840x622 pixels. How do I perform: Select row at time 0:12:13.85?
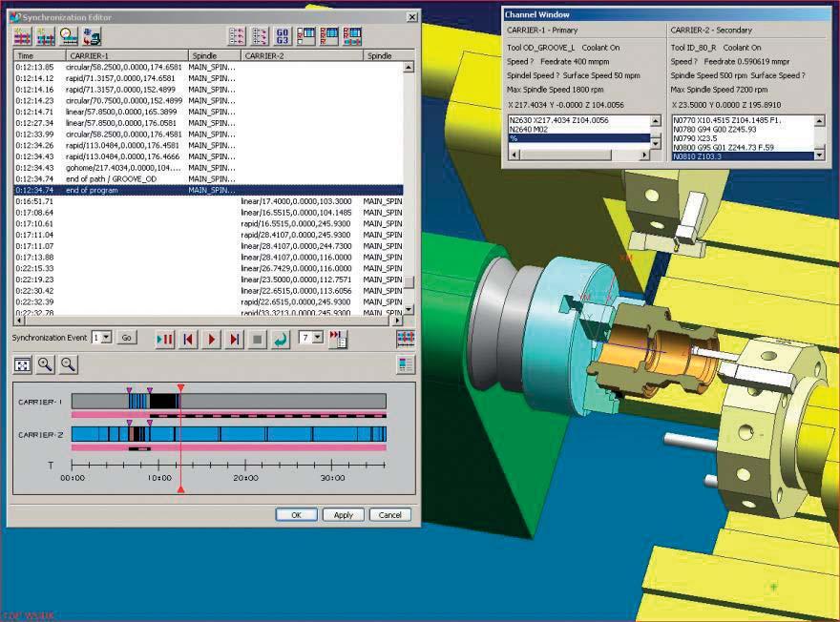click(x=208, y=68)
